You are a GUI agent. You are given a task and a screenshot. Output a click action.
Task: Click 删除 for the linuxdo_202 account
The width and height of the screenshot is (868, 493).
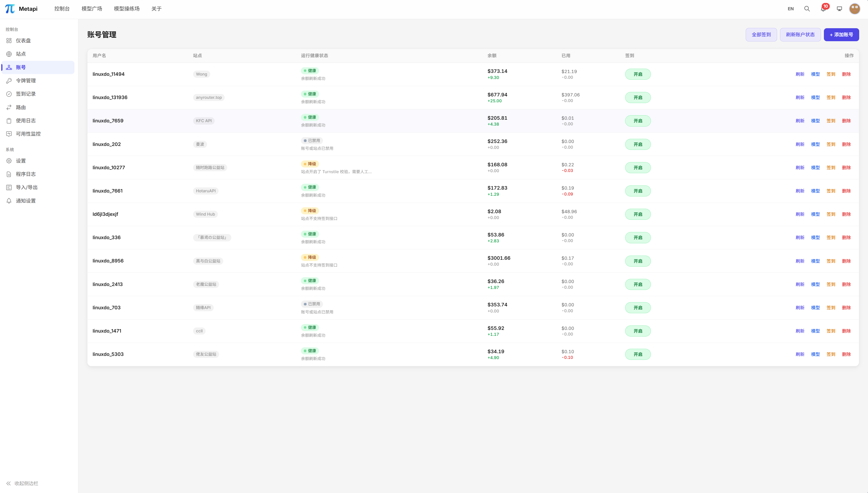pyautogui.click(x=847, y=144)
